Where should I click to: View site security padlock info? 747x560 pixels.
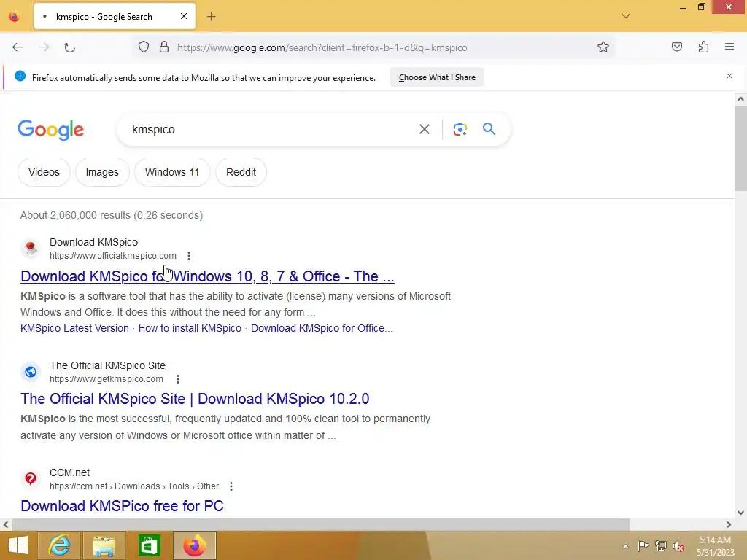[x=164, y=47]
